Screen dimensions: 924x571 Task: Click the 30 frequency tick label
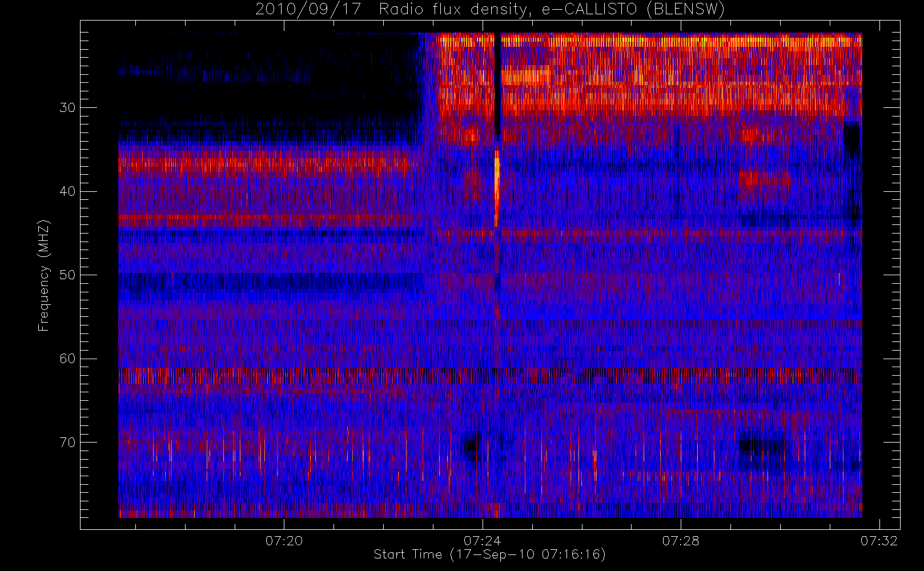coord(67,107)
